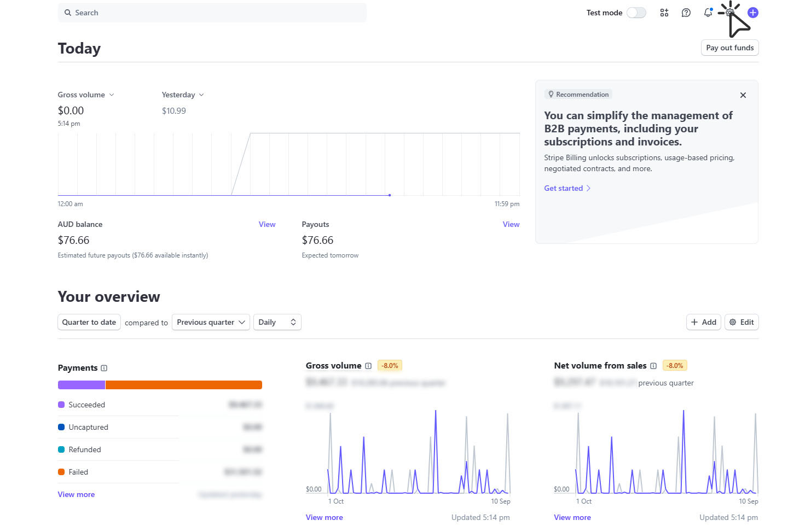Click the Net volume -8.0% badge
The image size is (811, 532).
click(675, 366)
